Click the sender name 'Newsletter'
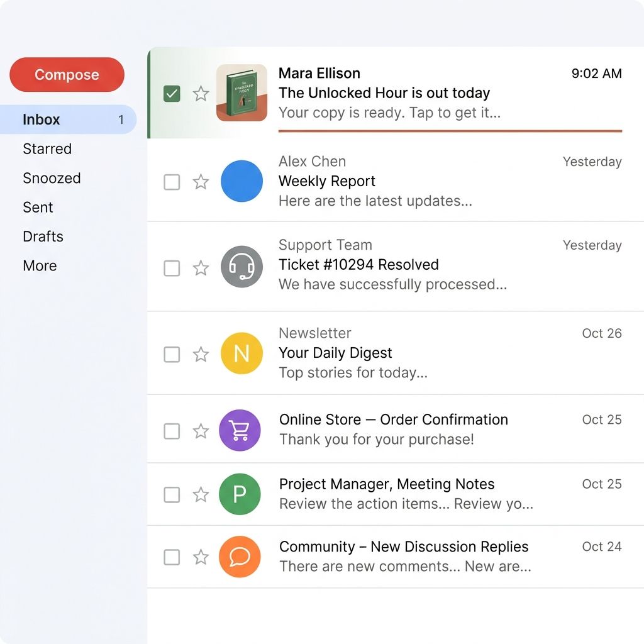The width and height of the screenshot is (644, 644). [x=315, y=333]
